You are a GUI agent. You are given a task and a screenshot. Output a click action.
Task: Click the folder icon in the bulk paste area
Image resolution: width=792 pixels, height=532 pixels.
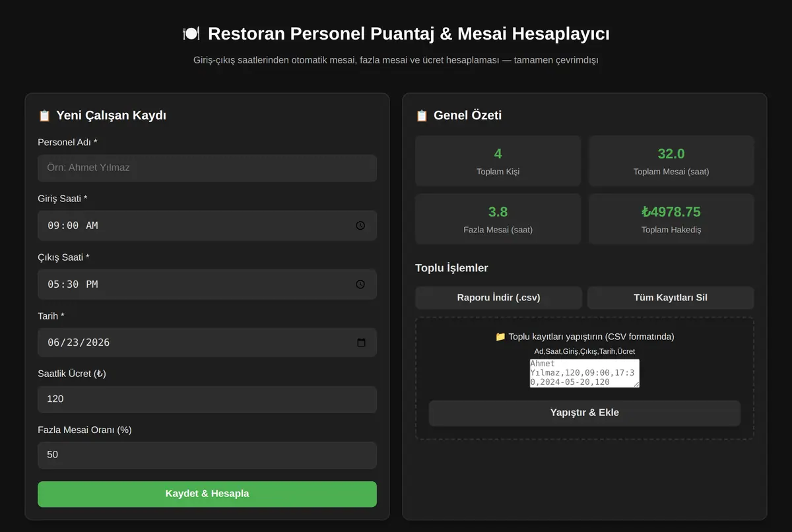pos(500,337)
